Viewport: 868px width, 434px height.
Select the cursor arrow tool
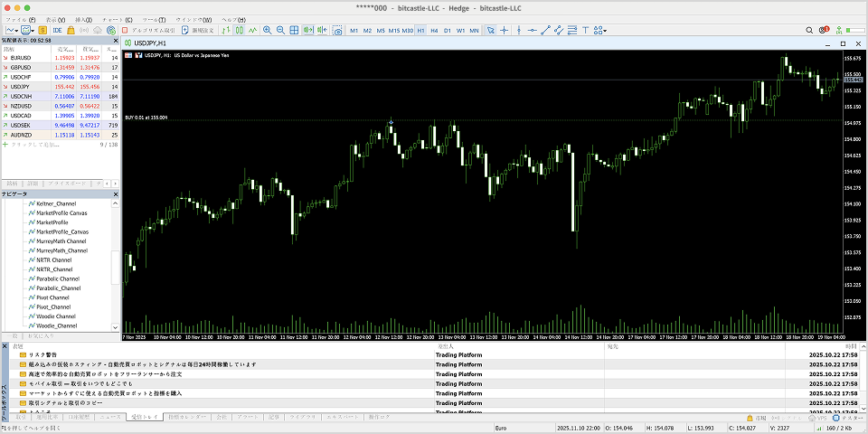[490, 31]
